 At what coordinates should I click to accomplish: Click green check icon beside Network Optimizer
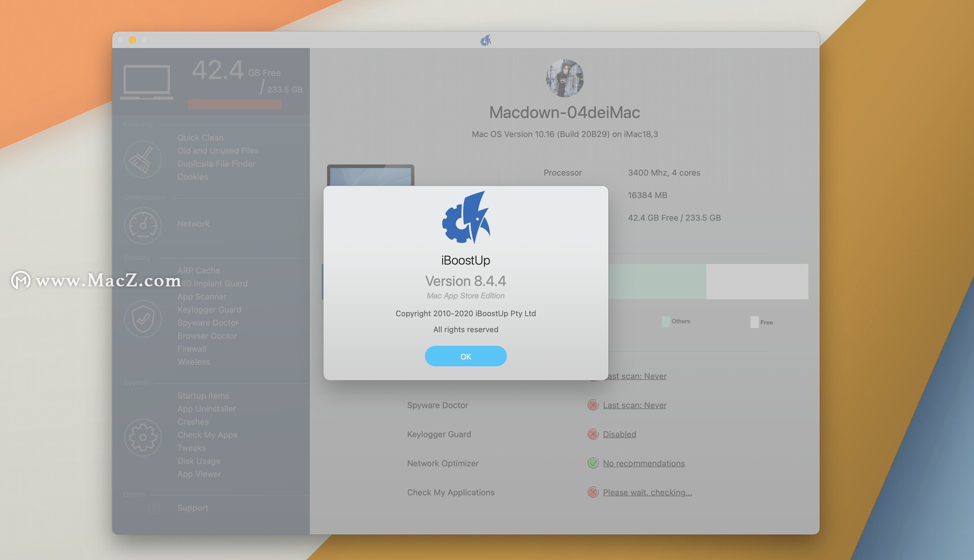(593, 463)
